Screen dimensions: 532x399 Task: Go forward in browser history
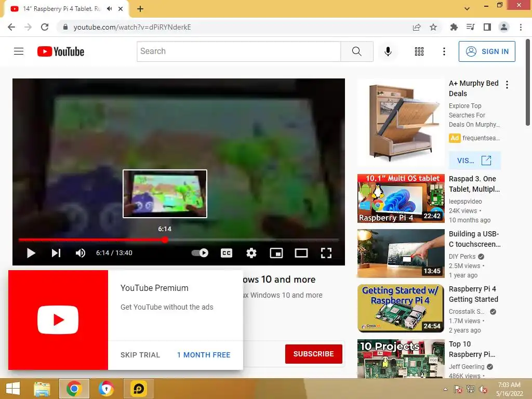[28, 27]
